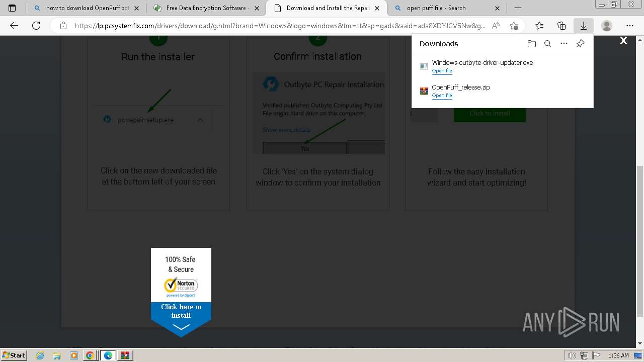The image size is (644, 362).
Task: Select OpenPuff_release.zip file name
Action: [x=460, y=87]
